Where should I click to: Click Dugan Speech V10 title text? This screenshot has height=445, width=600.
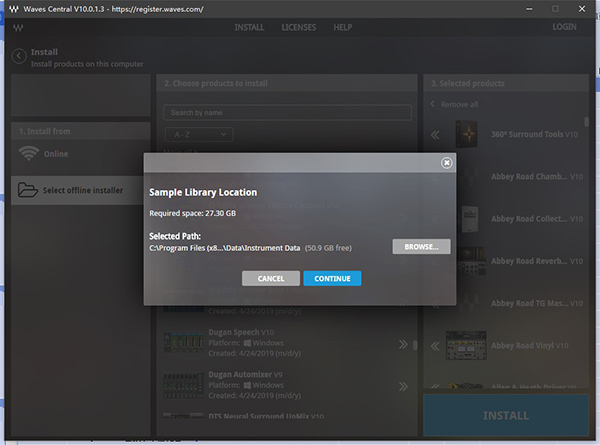(241, 332)
